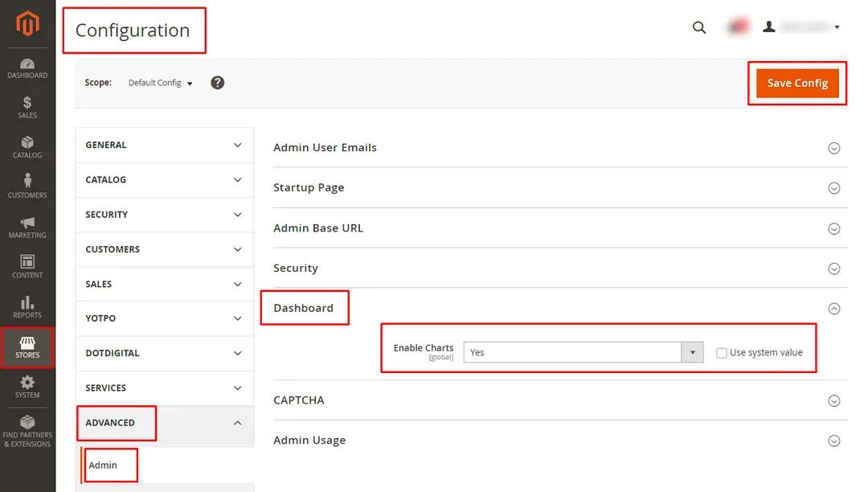Select the Sales sidebar icon
Image resolution: width=868 pixels, height=492 pixels.
27,109
